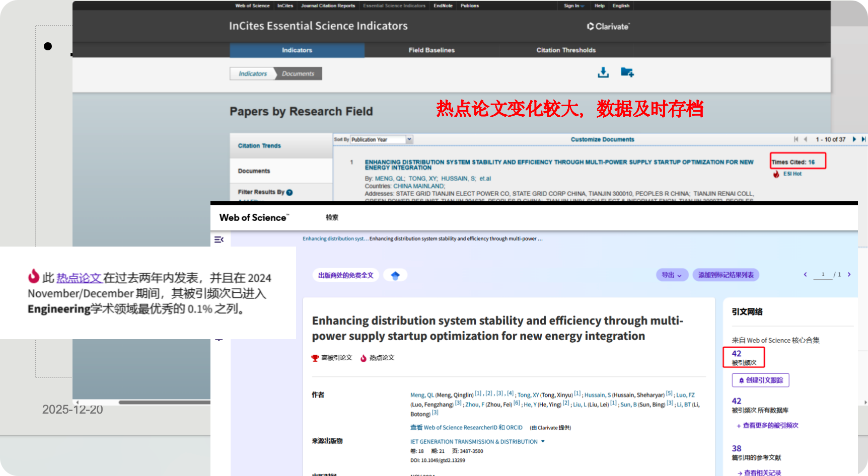The width and height of the screenshot is (868, 476).
Task: Go to previous page of ESI documents
Action: coord(806,139)
